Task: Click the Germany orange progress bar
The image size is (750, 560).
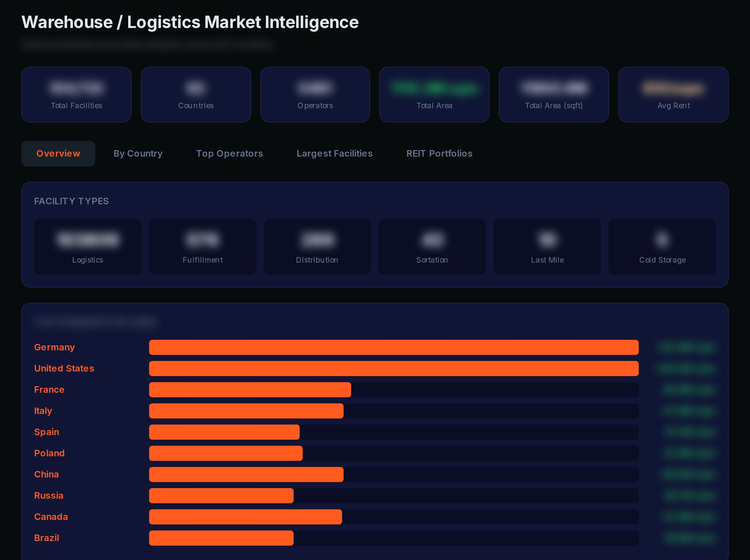Action: (394, 347)
